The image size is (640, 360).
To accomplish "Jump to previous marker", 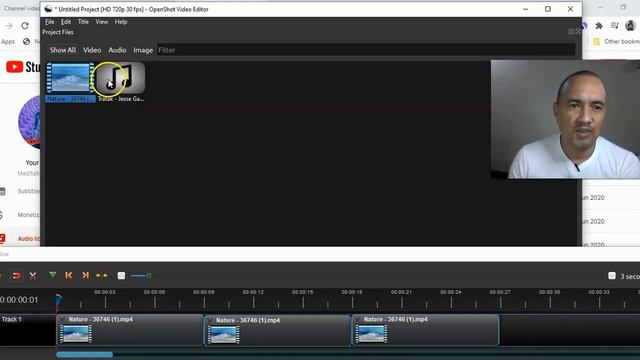I will tap(69, 276).
